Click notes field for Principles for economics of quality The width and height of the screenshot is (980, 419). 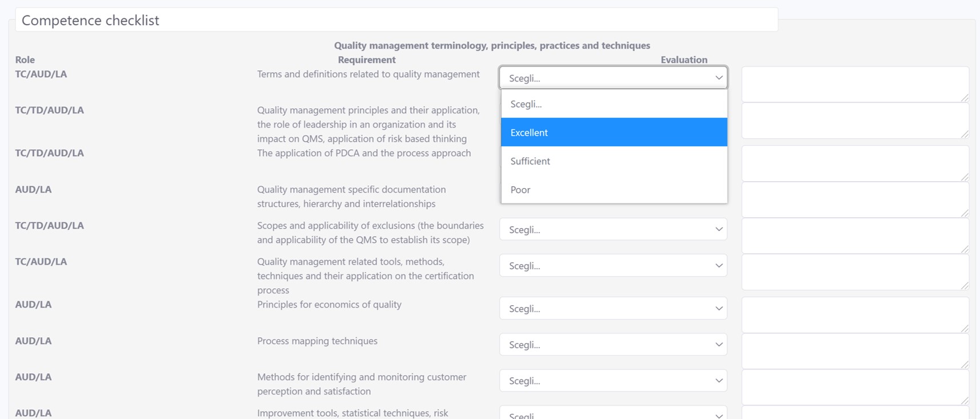click(x=855, y=314)
